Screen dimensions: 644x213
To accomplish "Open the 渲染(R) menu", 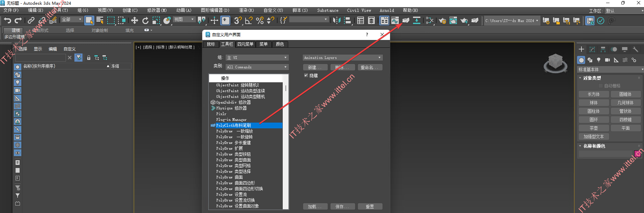I will [x=246, y=10].
